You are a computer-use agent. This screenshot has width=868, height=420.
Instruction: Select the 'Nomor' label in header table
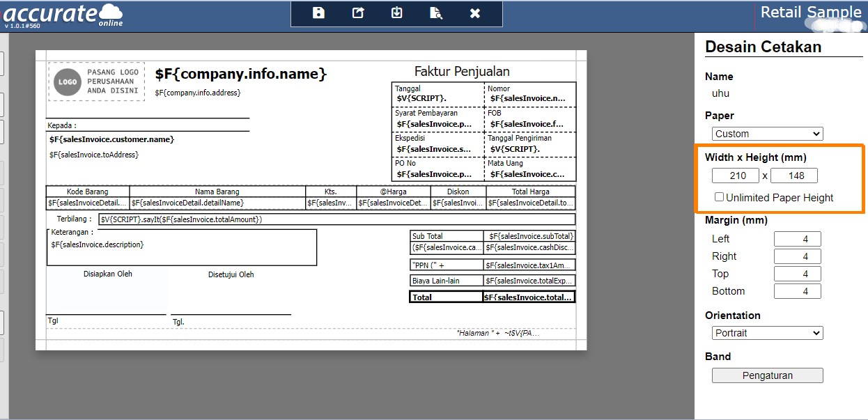[x=499, y=88]
